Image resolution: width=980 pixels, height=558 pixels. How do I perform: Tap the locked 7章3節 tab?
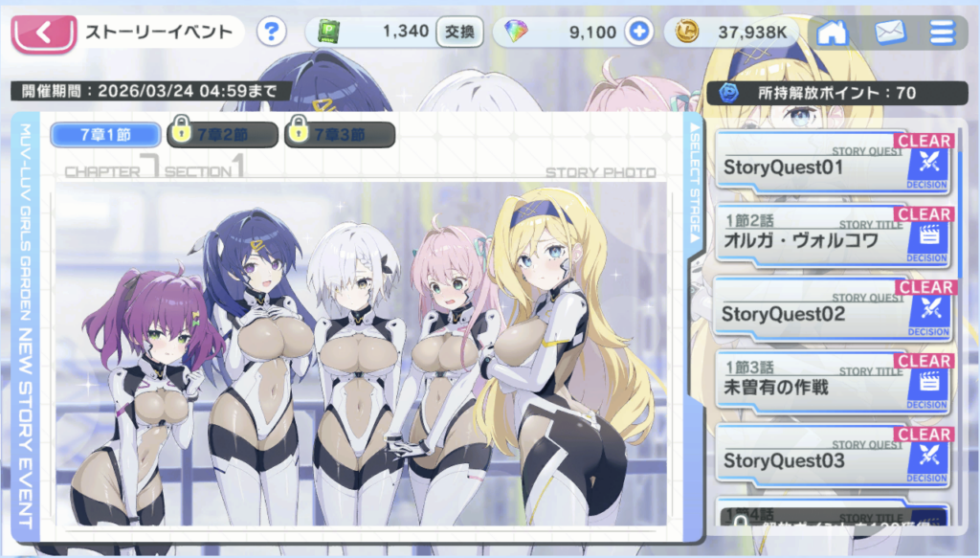point(340,134)
